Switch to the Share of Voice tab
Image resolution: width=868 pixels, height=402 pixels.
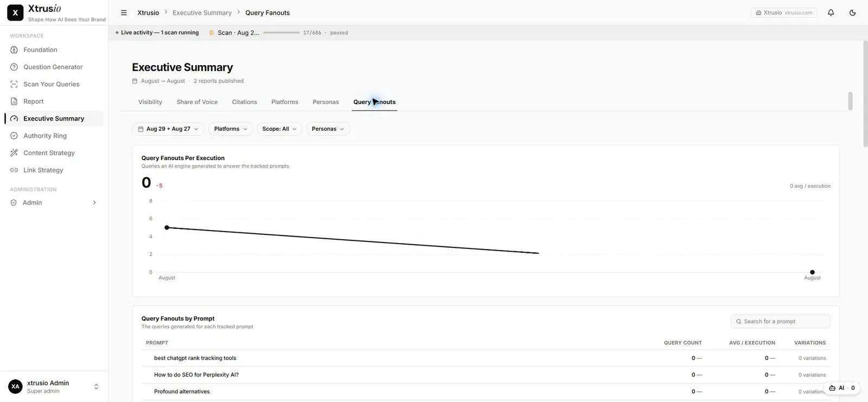[x=197, y=102]
